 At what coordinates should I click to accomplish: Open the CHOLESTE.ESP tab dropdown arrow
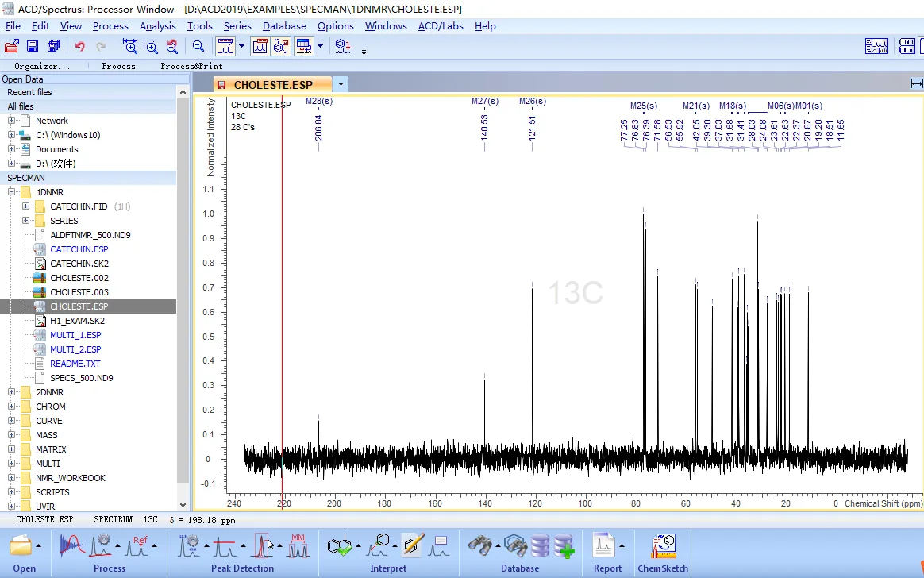click(341, 84)
